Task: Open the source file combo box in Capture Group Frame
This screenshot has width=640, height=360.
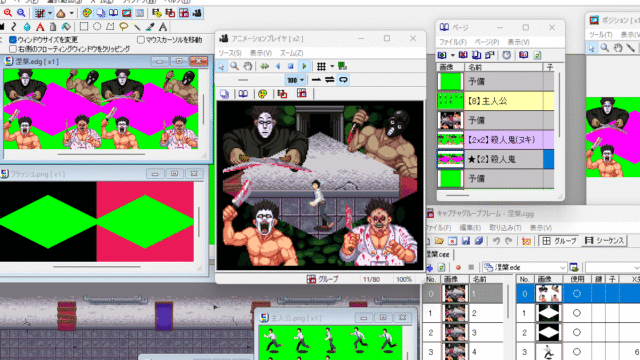Action: coord(524,267)
